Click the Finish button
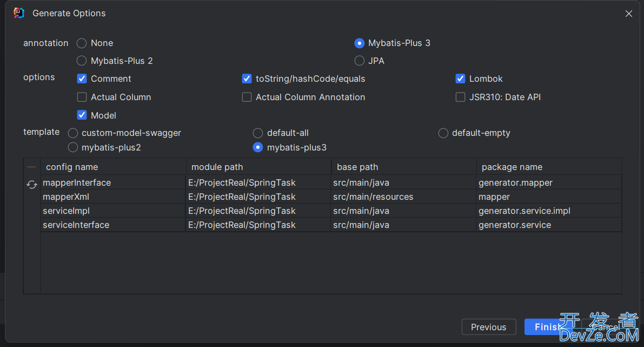Viewport: 644px width, 347px height. pyautogui.click(x=548, y=327)
